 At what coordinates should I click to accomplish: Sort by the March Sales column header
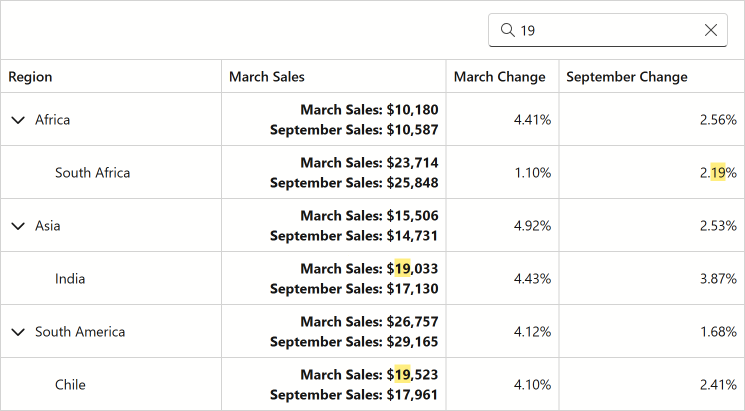point(334,76)
